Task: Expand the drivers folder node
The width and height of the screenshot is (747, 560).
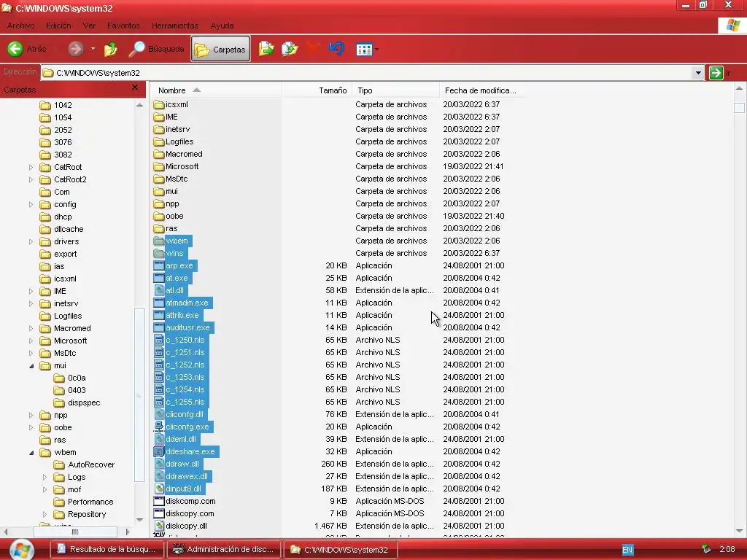Action: 31,241
